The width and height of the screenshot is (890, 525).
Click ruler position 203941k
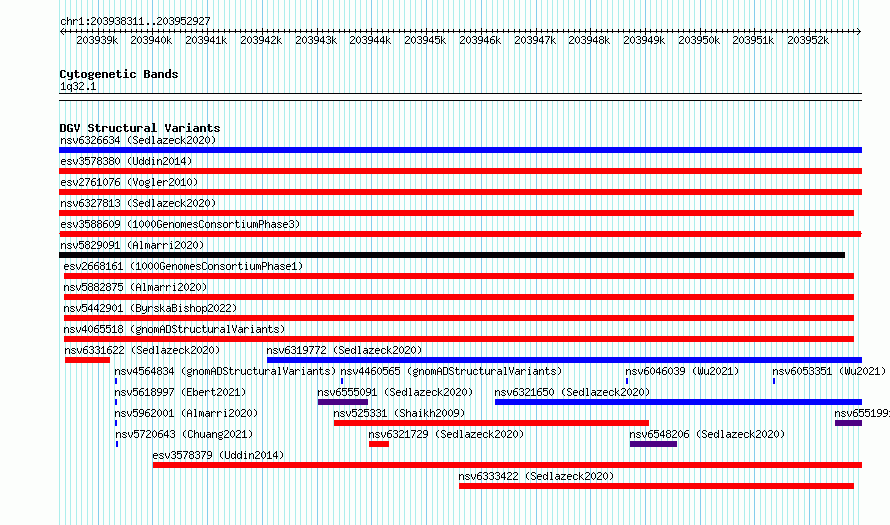pos(206,40)
